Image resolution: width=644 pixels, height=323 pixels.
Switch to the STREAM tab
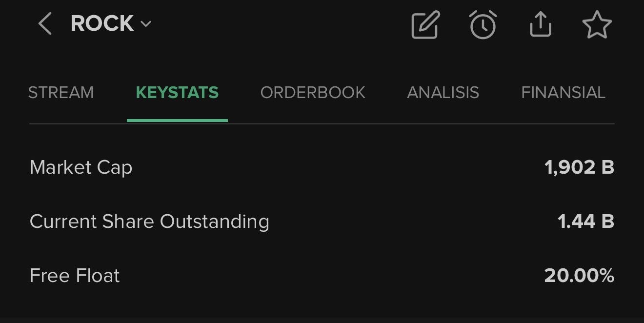(x=61, y=93)
